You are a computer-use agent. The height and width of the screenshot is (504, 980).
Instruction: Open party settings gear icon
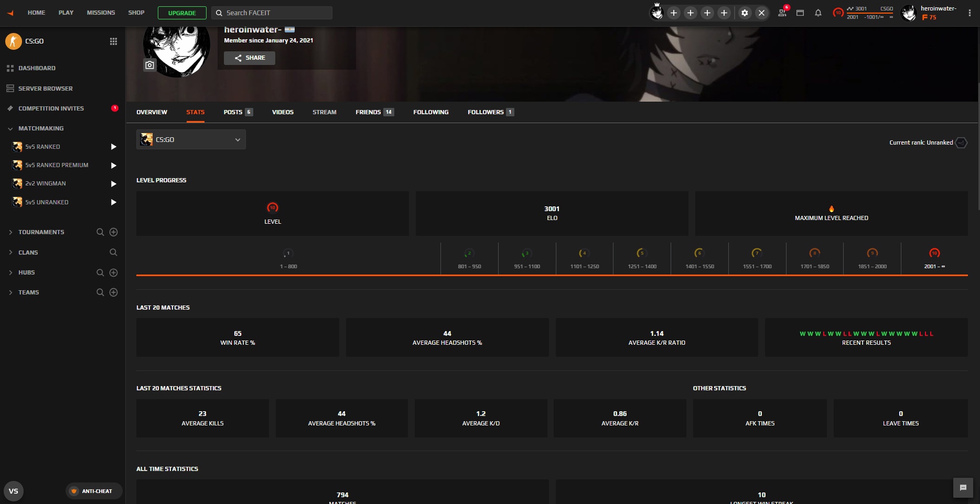[745, 13]
